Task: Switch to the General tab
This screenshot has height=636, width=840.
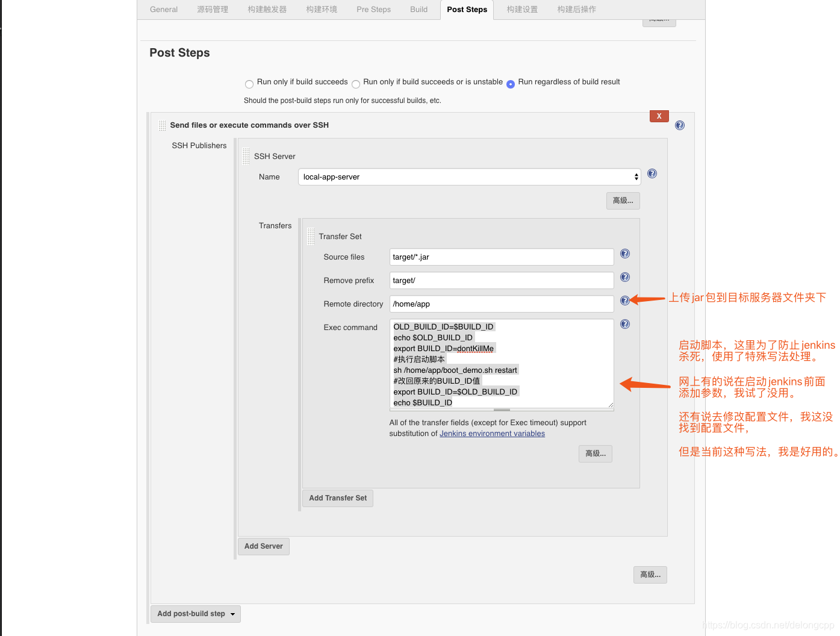Action: point(164,10)
